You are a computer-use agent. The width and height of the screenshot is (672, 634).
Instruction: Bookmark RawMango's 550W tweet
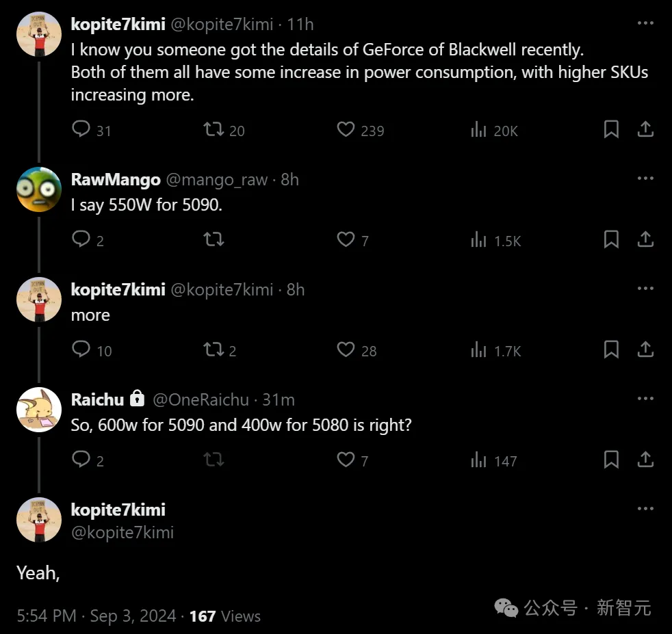pyautogui.click(x=611, y=239)
